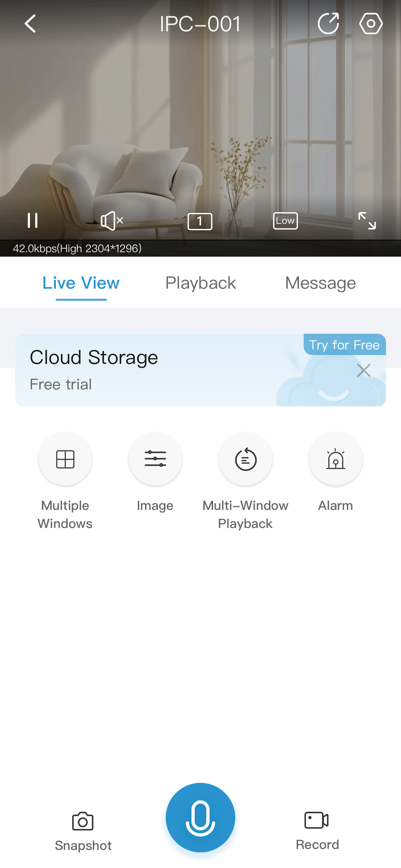The image size is (401, 868).
Task: Switch to the Playback tab
Action: click(200, 283)
